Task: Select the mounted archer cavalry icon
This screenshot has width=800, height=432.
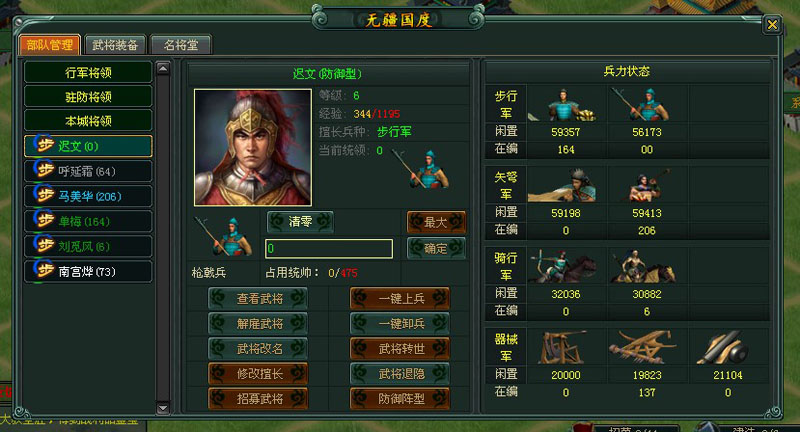Action: coord(565,266)
